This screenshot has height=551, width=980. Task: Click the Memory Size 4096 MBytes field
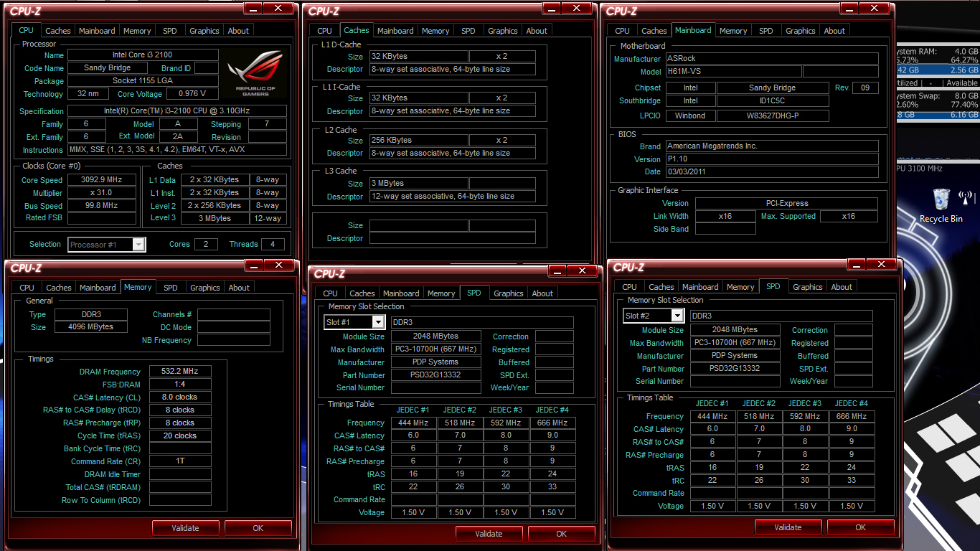point(90,327)
